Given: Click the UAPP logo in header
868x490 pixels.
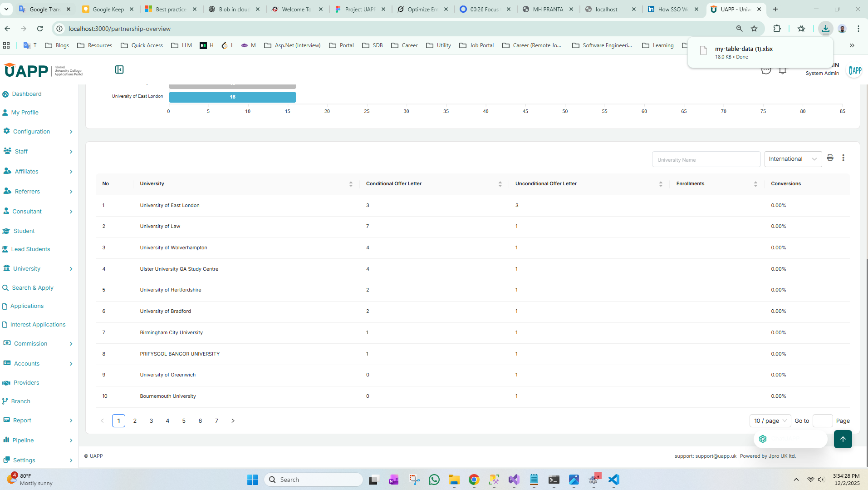Looking at the screenshot, I should pyautogui.click(x=44, y=70).
